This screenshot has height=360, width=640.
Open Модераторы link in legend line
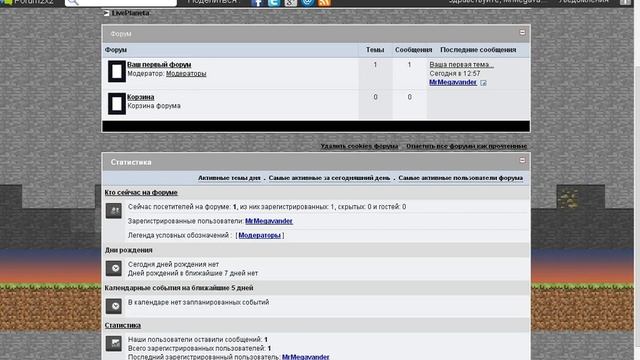(259, 235)
